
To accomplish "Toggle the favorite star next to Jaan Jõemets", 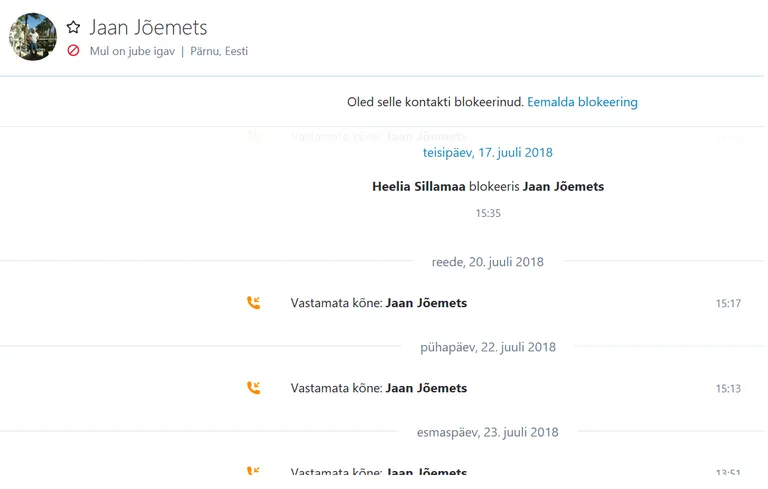I will (73, 27).
